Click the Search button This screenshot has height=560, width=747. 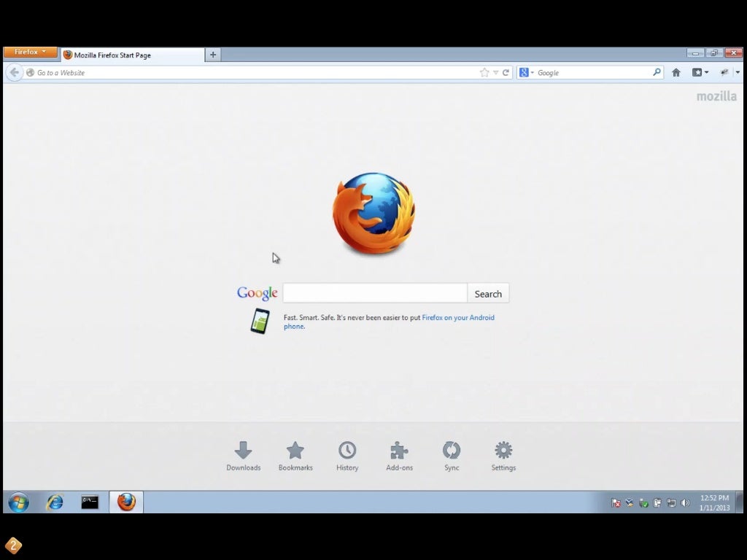[x=488, y=293]
